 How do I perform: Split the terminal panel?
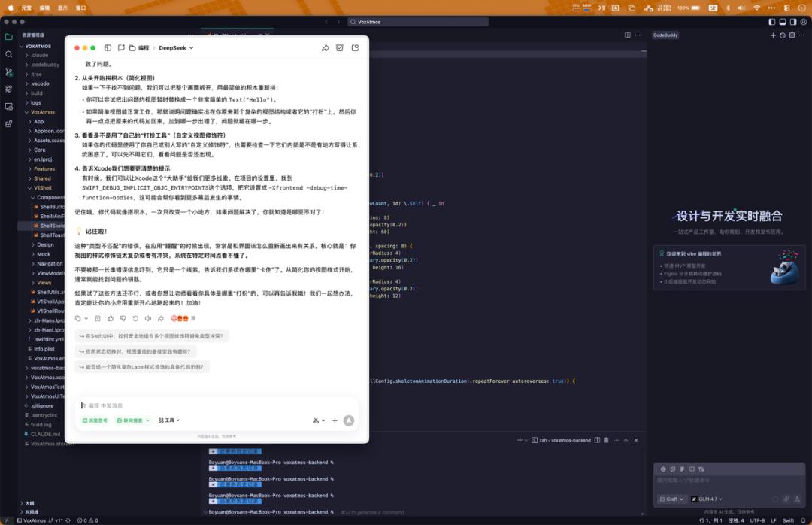[x=597, y=440]
